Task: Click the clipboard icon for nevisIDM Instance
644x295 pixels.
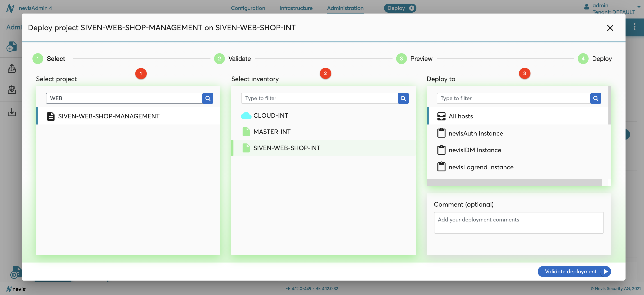Action: point(441,150)
